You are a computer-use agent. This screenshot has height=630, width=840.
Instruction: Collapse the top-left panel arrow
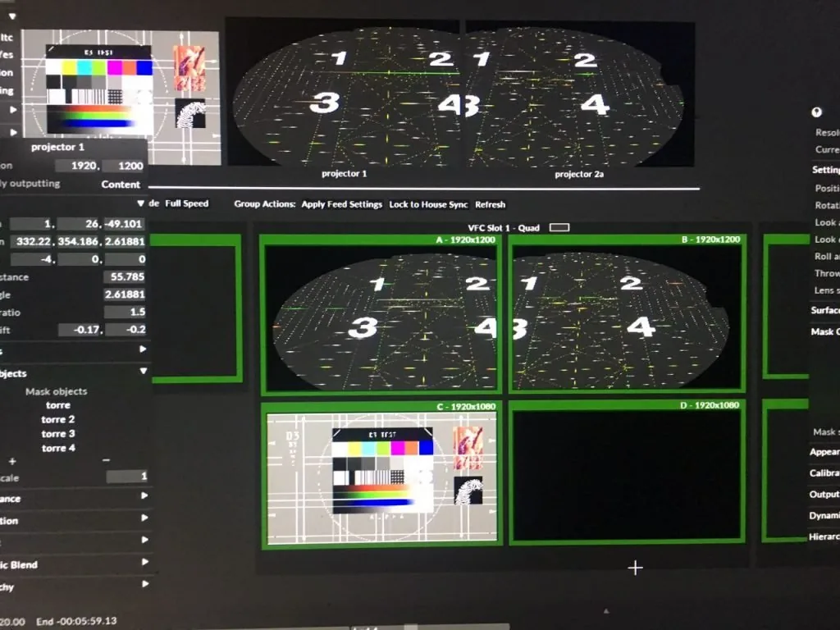coord(11,16)
